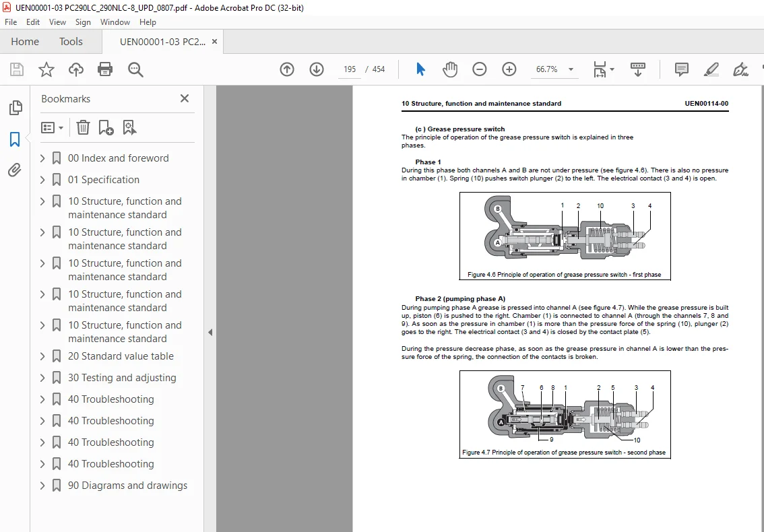
Task: Expand 20 Standard value table bookmark
Action: 42,356
